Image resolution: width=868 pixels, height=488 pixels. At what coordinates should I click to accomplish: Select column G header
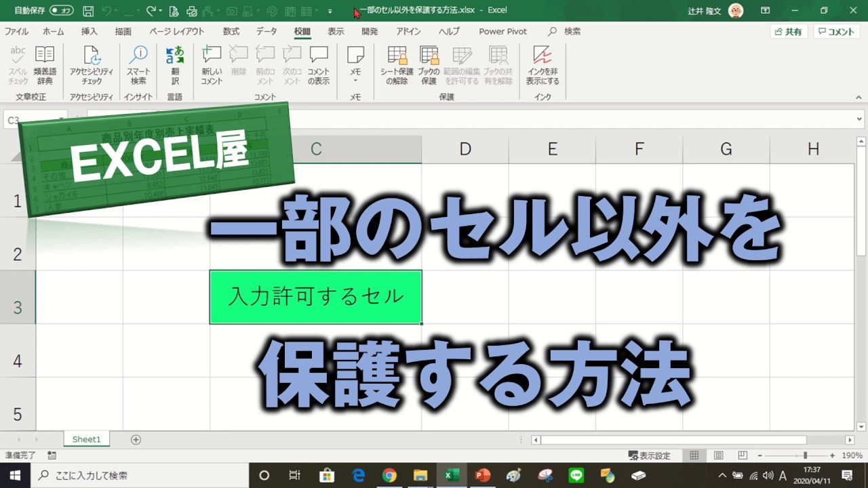coord(726,149)
